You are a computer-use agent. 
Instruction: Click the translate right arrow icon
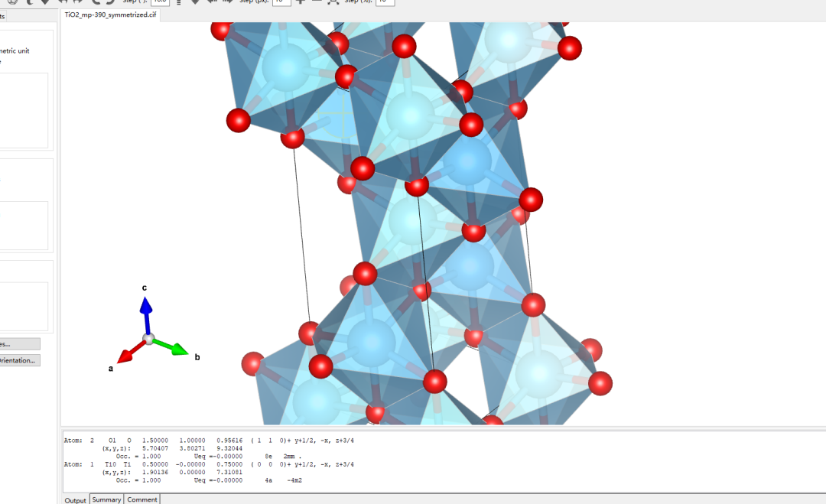[228, 2]
